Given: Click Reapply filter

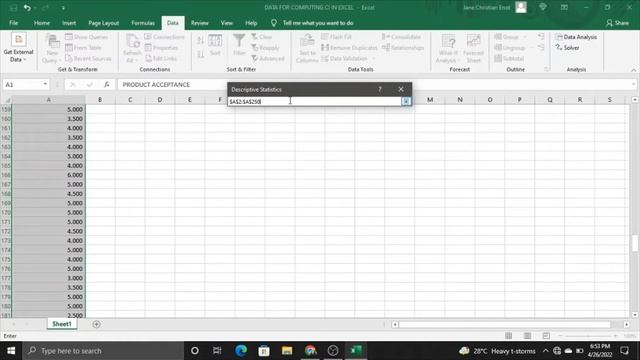Looking at the screenshot, I should (x=265, y=48).
